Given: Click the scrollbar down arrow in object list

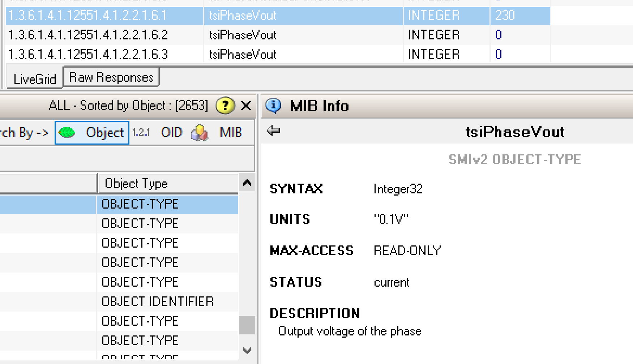Looking at the screenshot, I should pyautogui.click(x=247, y=350).
